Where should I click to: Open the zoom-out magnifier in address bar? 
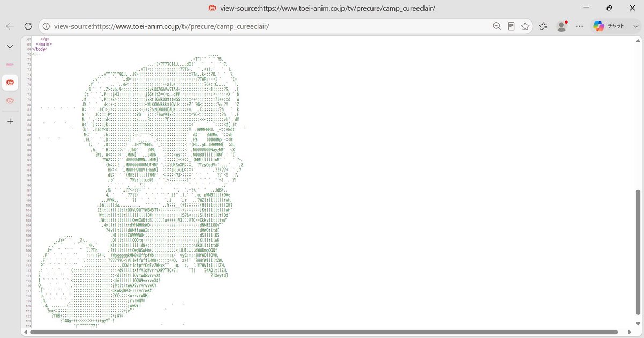497,26
